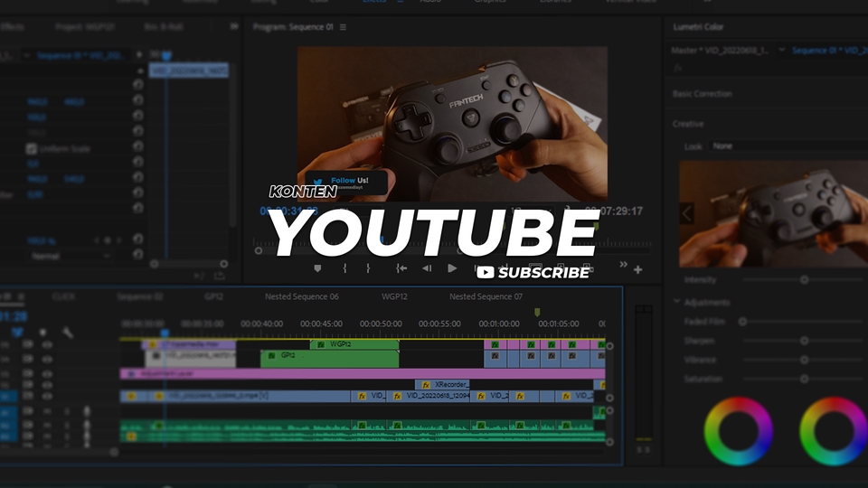Switch to the WGP12 timeline tab
The image size is (868, 488).
click(x=394, y=296)
